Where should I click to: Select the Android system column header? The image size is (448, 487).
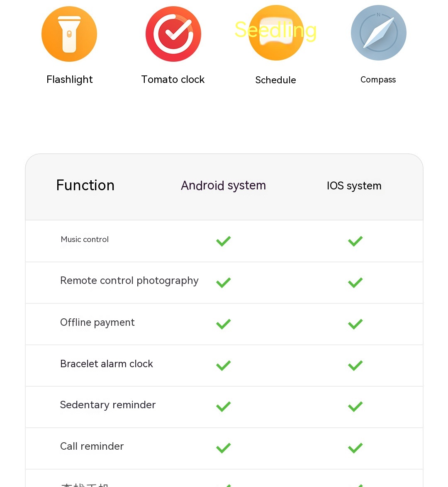224,186
